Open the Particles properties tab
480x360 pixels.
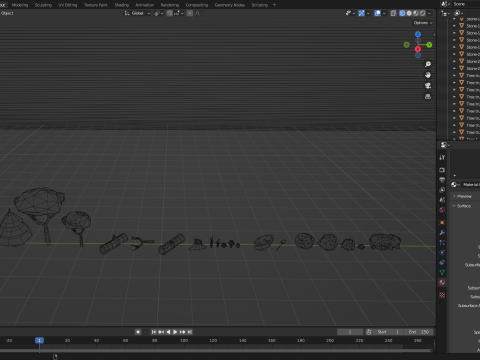[x=442, y=242]
